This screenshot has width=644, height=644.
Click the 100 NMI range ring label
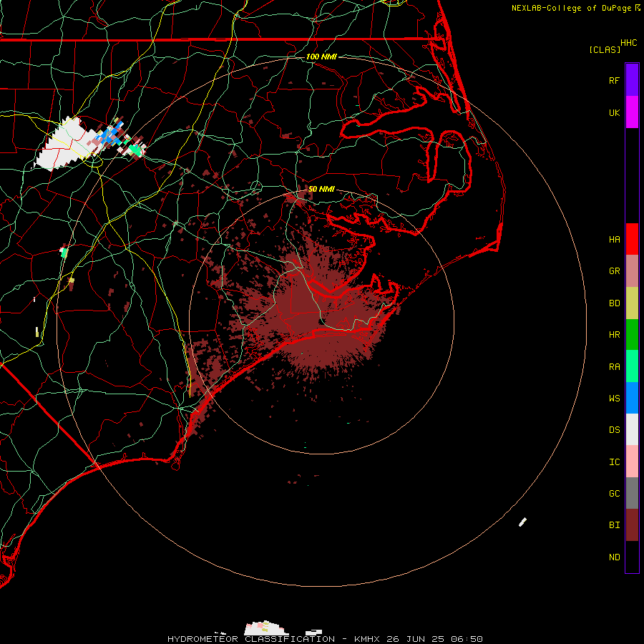click(321, 57)
